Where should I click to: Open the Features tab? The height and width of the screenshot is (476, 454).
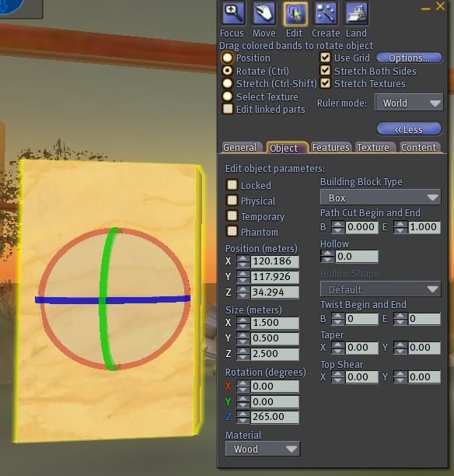point(330,148)
